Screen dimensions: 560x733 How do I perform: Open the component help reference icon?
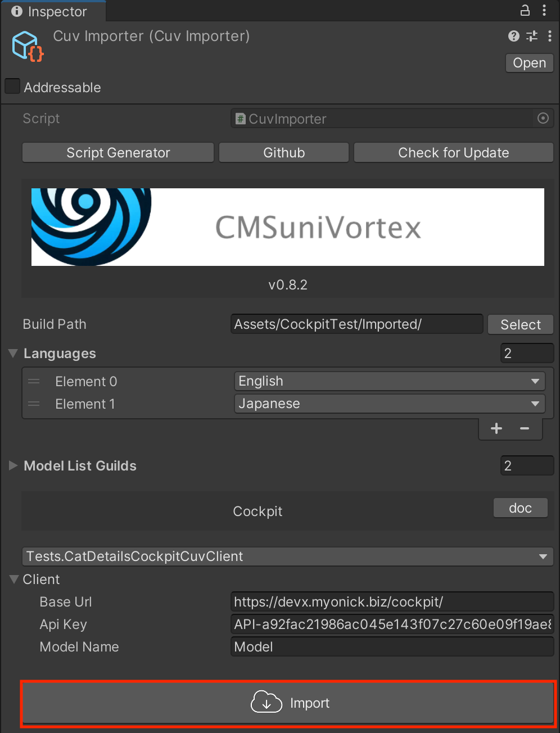[x=513, y=36]
